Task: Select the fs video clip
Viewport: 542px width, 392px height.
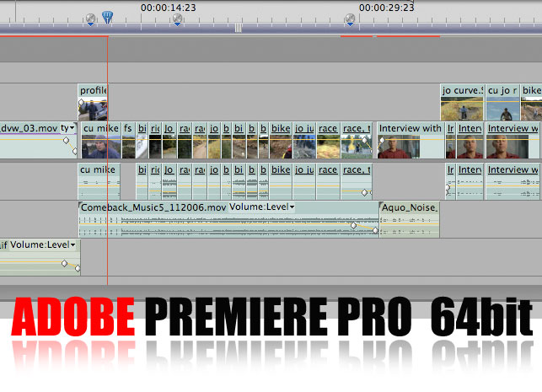Action: pyautogui.click(x=129, y=140)
